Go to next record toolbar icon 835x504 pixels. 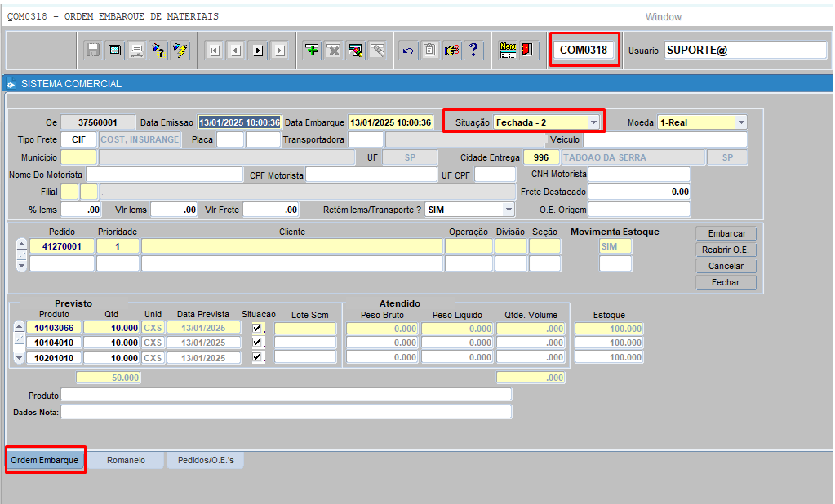coord(258,51)
